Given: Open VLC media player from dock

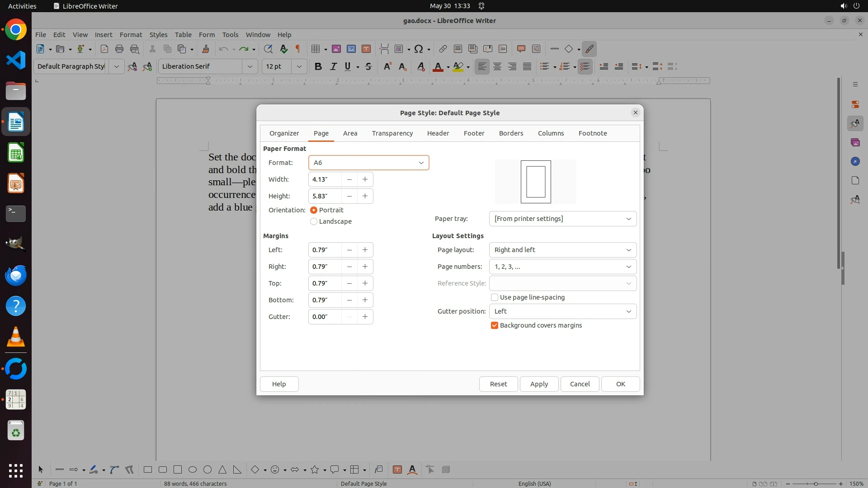Looking at the screenshot, I should tap(16, 337).
